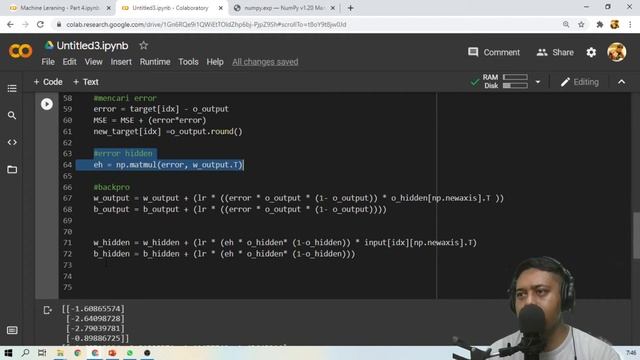Image resolution: width=640 pixels, height=360 pixels.
Task: Close the Untitled3.ipynb browser tab
Action: click(221, 8)
